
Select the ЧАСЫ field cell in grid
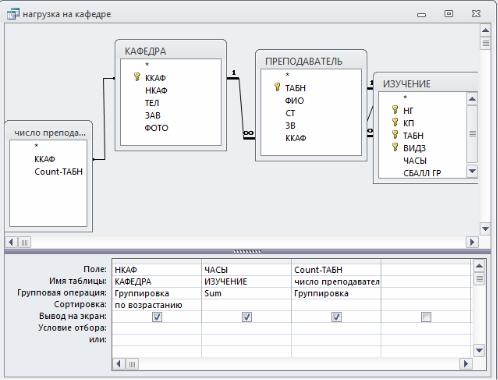[247, 269]
